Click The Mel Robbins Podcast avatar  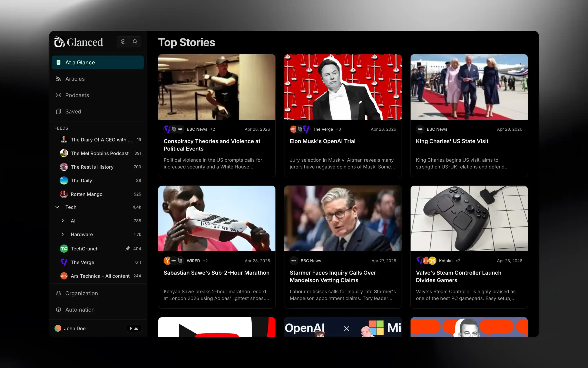point(64,153)
